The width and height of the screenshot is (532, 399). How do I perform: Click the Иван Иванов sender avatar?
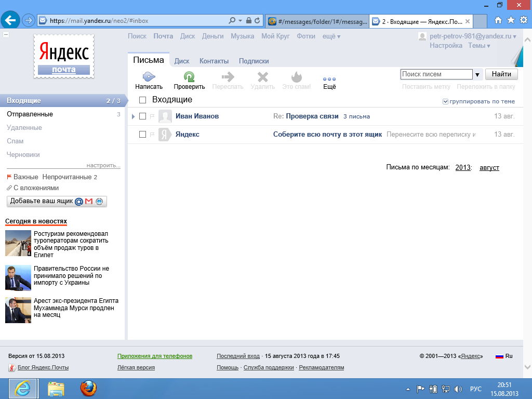[x=165, y=116]
